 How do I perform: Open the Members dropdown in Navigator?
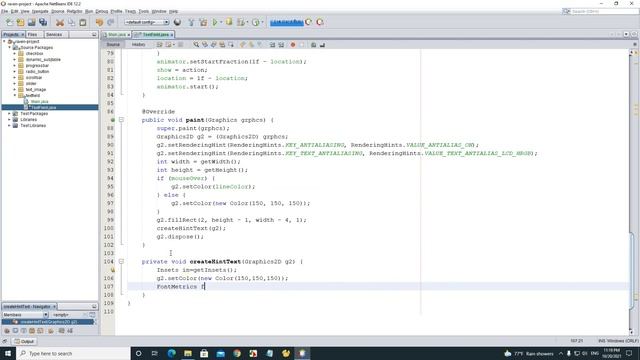[x=25, y=315]
